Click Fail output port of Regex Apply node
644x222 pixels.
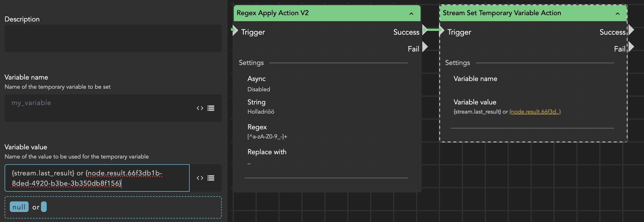tap(425, 47)
